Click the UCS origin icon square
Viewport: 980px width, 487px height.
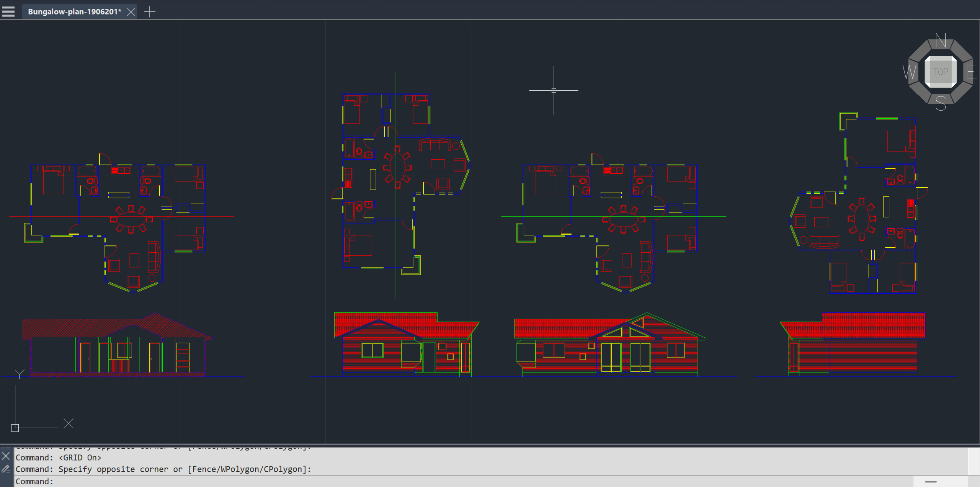[15, 428]
